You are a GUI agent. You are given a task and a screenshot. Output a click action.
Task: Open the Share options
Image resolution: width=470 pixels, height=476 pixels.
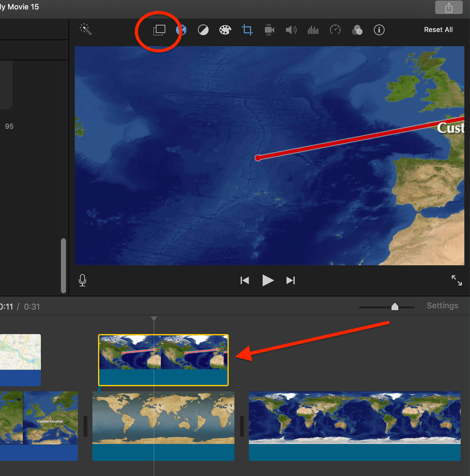[449, 7]
